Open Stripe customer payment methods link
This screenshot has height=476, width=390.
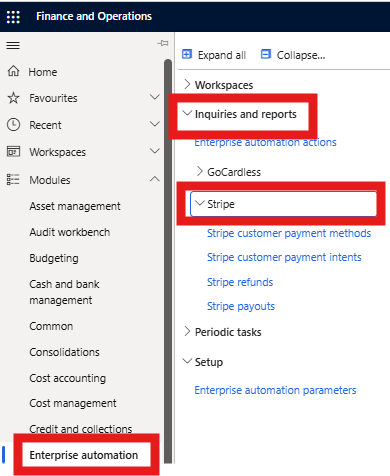[289, 233]
